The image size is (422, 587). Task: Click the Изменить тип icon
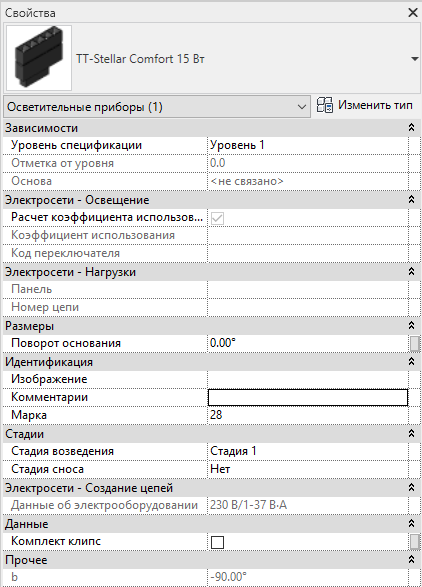tap(324, 105)
